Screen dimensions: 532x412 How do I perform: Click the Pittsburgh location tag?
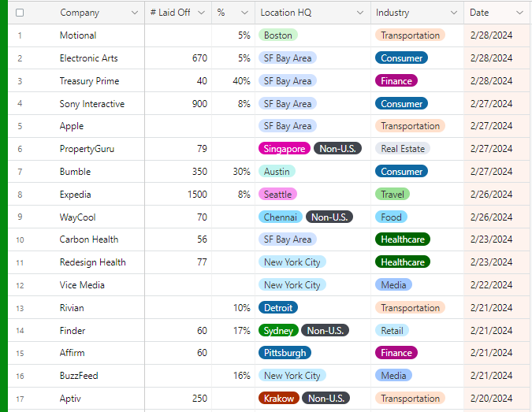[x=285, y=353]
